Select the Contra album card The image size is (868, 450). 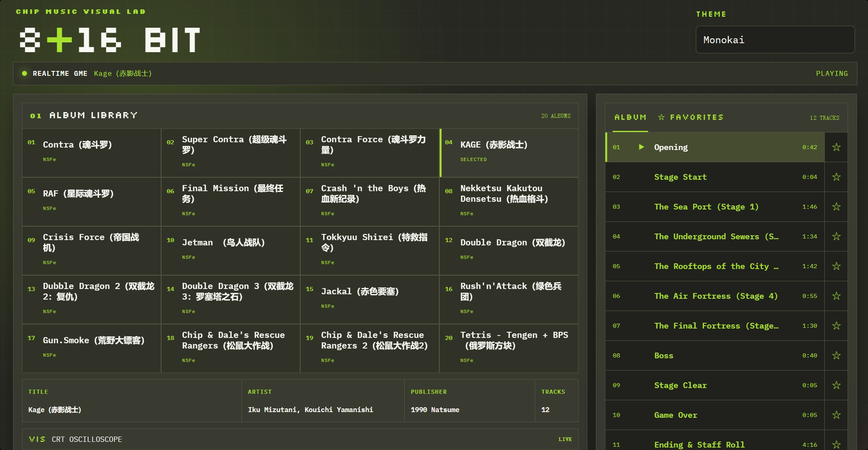pyautogui.click(x=92, y=153)
